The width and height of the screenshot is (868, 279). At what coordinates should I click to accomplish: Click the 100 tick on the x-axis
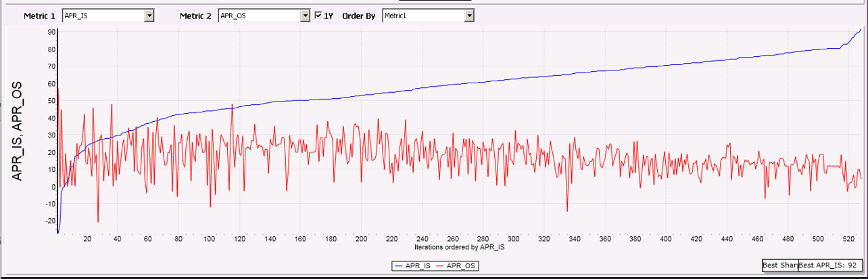[209, 239]
